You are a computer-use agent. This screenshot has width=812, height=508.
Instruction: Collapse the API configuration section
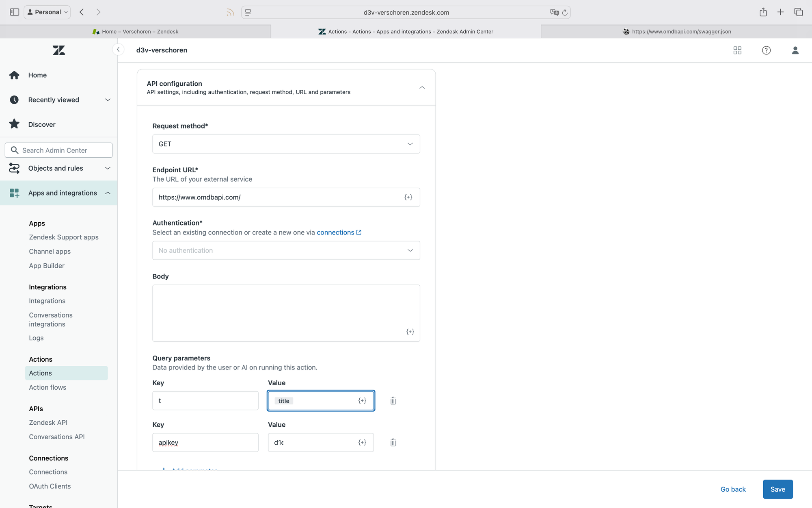[x=422, y=87]
